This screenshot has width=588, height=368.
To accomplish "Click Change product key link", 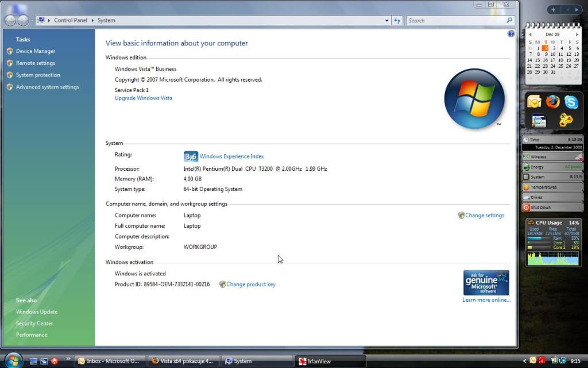I will 250,284.
